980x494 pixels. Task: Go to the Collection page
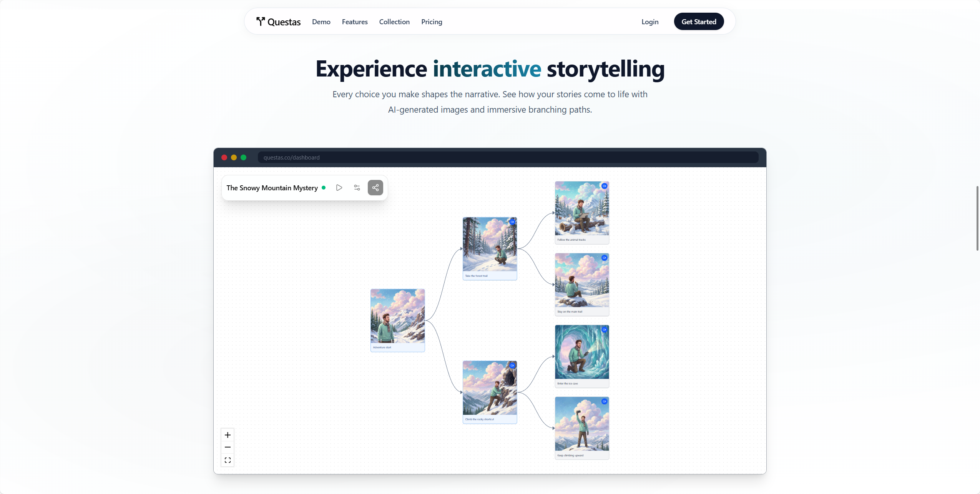click(x=394, y=22)
